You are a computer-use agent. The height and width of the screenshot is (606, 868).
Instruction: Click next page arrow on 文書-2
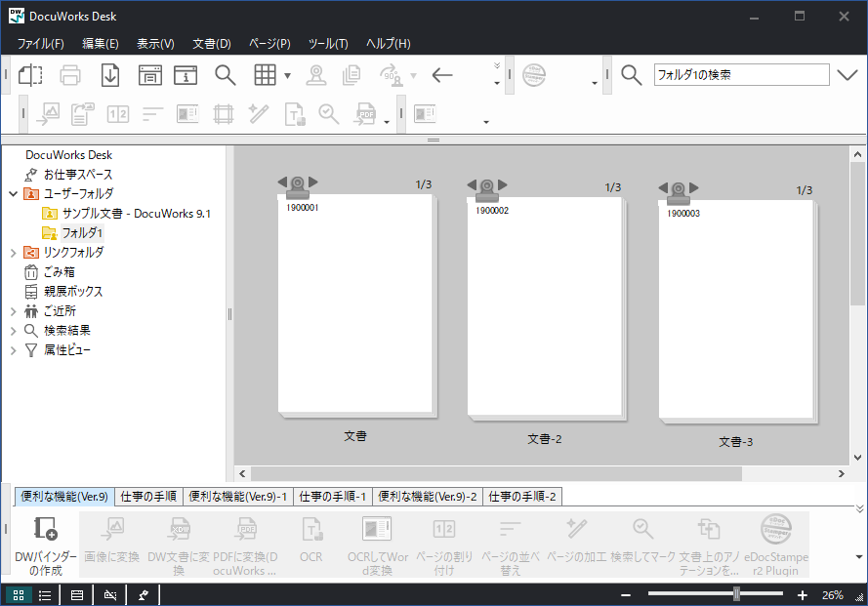(x=503, y=184)
